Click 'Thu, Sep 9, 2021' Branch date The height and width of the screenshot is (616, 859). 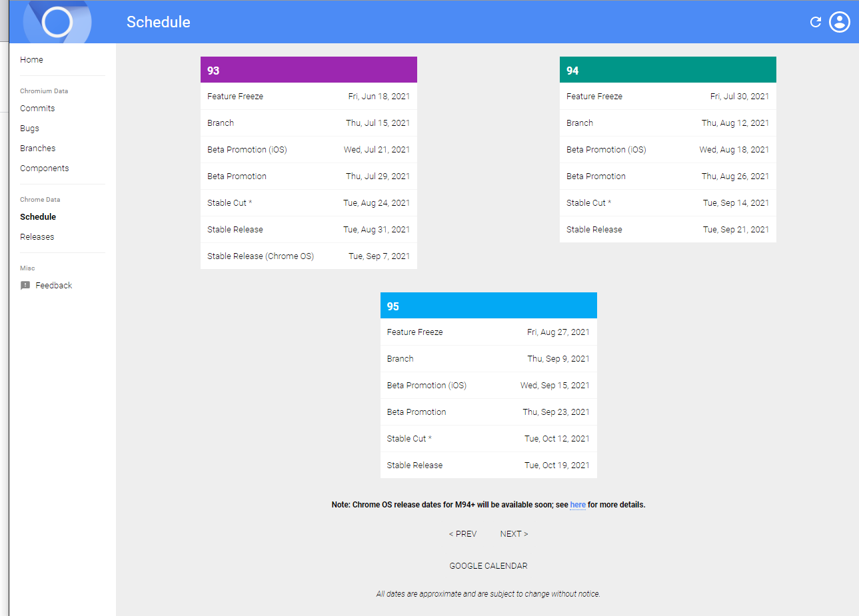(x=558, y=359)
